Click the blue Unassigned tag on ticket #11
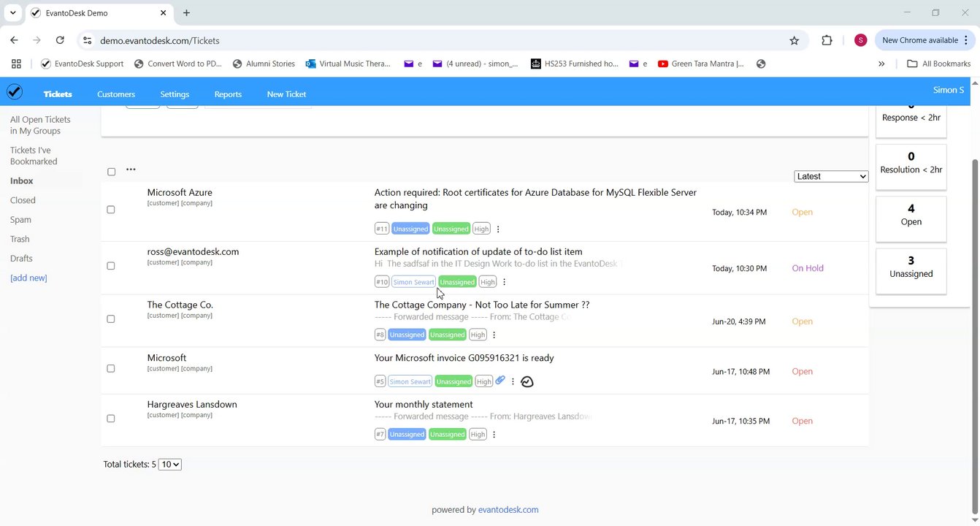The height and width of the screenshot is (526, 980). point(410,229)
